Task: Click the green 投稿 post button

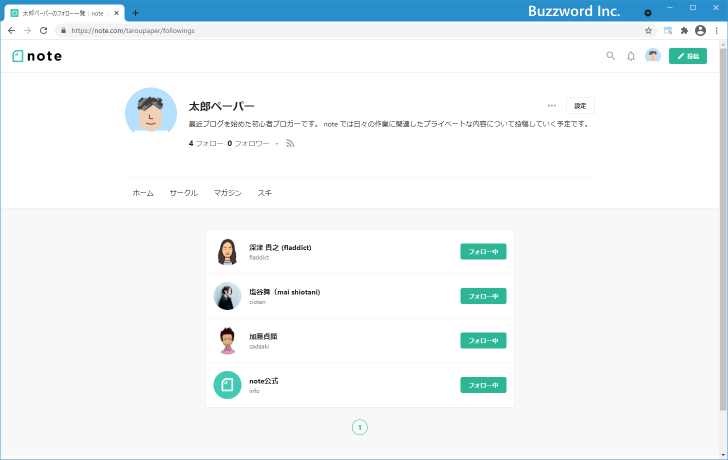Action: (688, 56)
